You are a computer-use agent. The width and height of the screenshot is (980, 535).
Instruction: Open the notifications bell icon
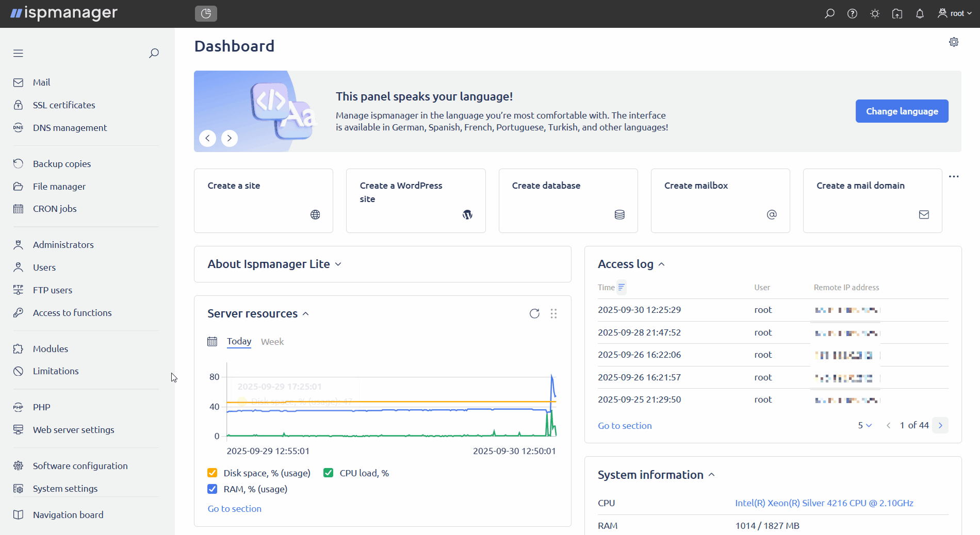(919, 14)
